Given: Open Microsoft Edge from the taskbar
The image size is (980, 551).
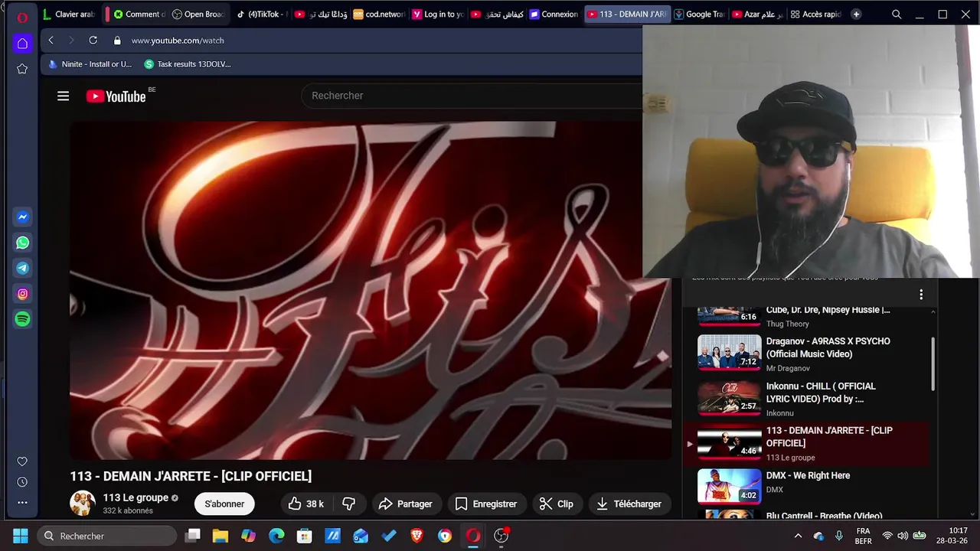Looking at the screenshot, I should coord(276,536).
